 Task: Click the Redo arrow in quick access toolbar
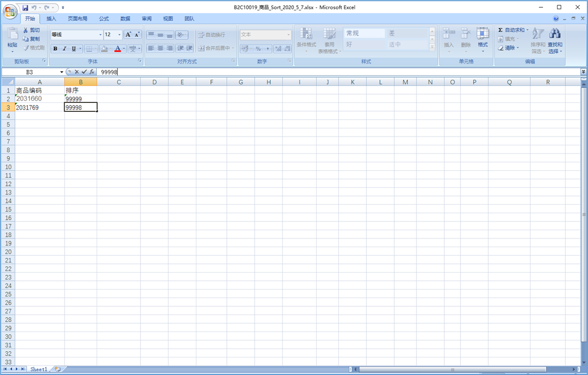point(47,8)
